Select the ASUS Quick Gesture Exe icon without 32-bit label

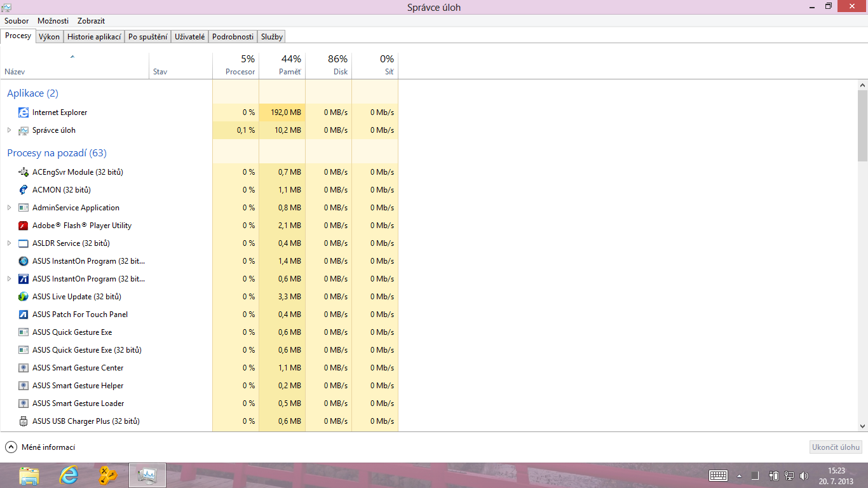click(24, 332)
